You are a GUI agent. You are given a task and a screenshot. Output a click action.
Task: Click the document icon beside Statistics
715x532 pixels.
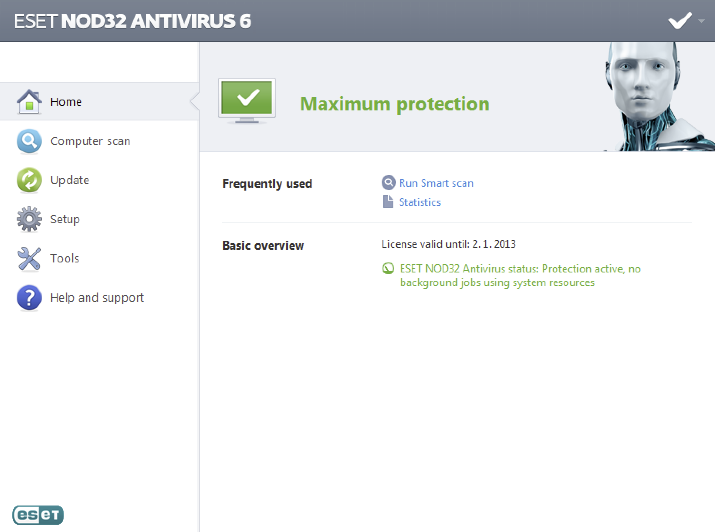tap(389, 202)
